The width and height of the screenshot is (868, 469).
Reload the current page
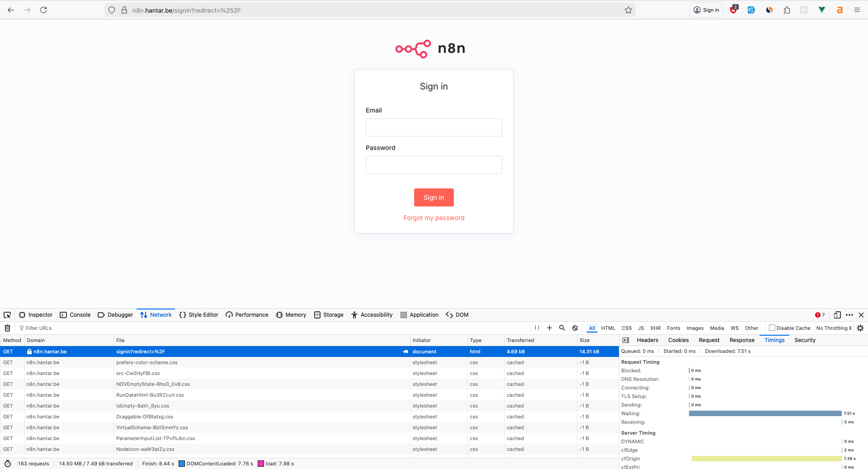click(43, 10)
